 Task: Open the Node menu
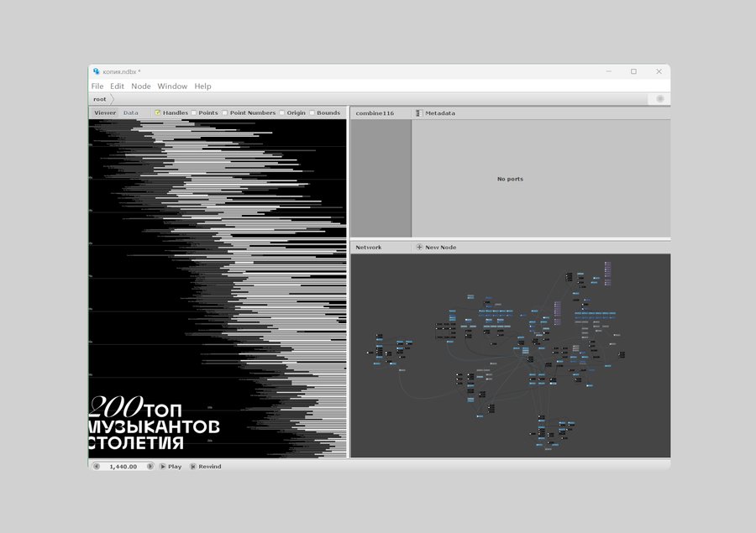click(141, 86)
